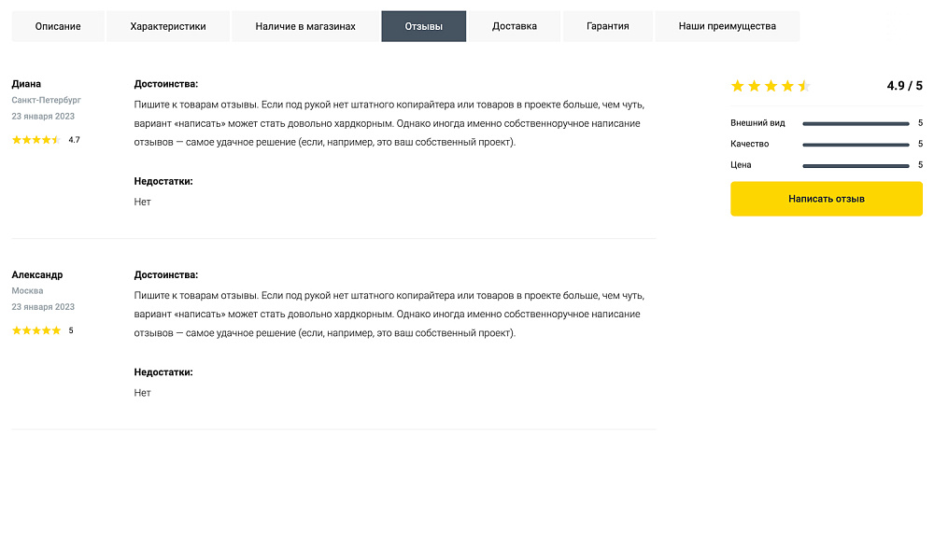The height and width of the screenshot is (560, 934).
Task: Click reviewer name Диана
Action: coord(26,84)
